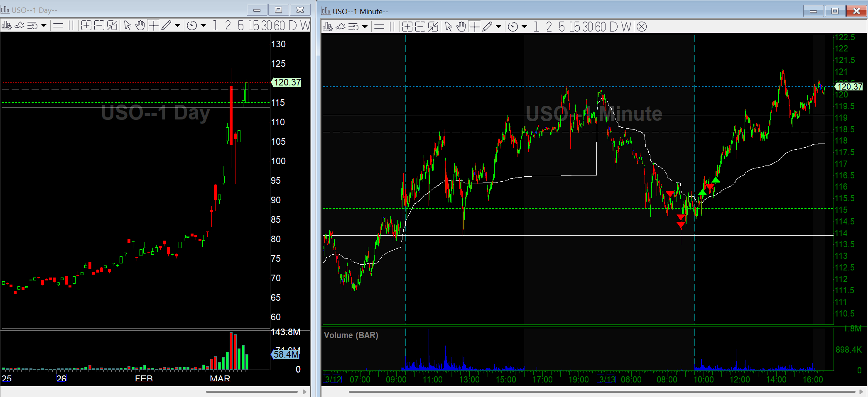
Task: Fit chart to window in Day window
Action: click(112, 26)
